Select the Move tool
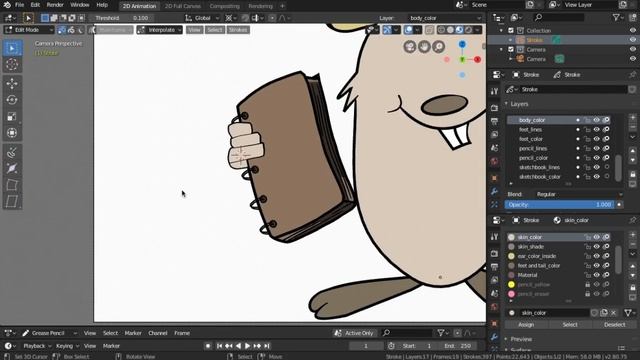The width and height of the screenshot is (640, 360). 12,83
